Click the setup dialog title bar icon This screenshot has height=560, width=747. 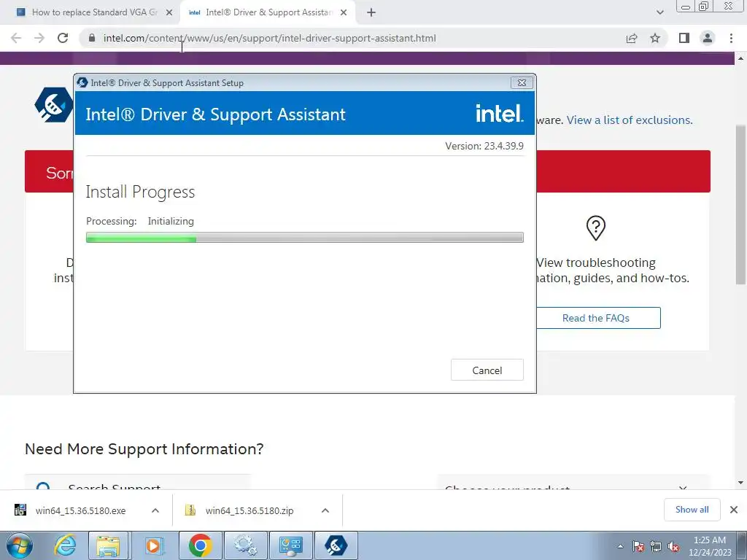82,82
